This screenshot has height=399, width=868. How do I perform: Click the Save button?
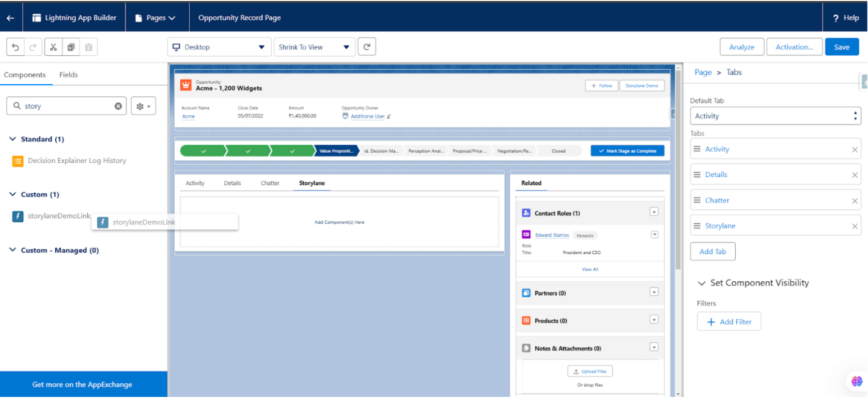coord(841,47)
